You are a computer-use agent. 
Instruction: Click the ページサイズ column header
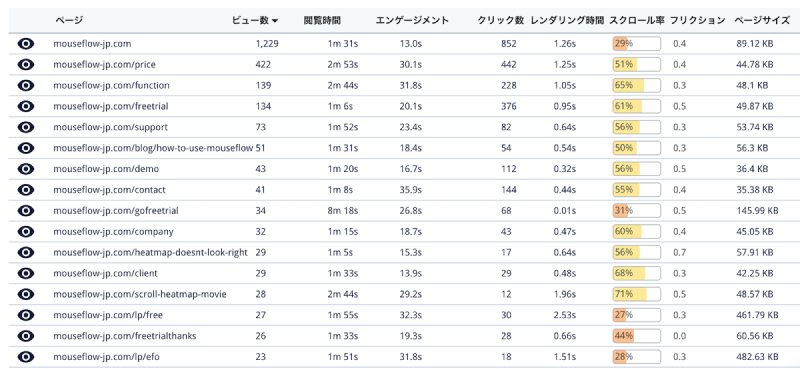coord(762,20)
